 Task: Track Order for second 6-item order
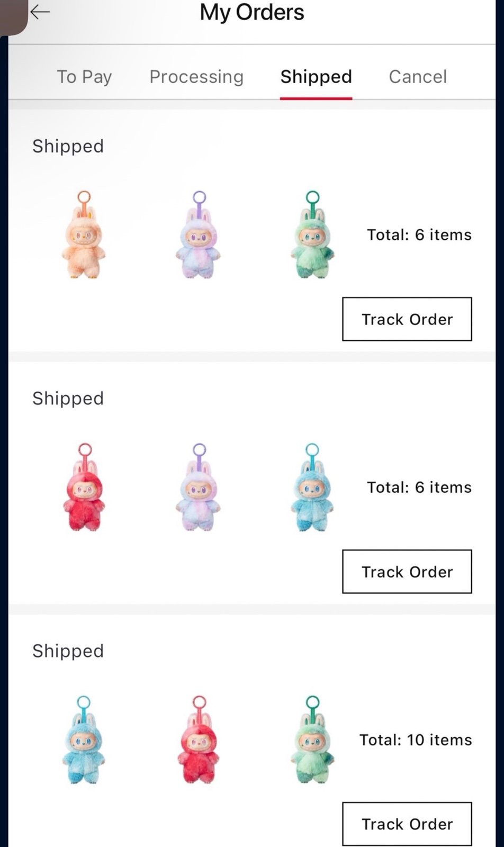coord(407,572)
